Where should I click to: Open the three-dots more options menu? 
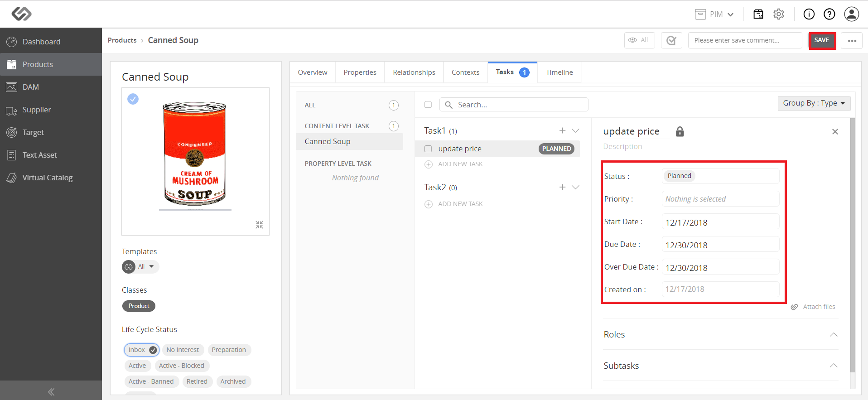[x=852, y=40]
